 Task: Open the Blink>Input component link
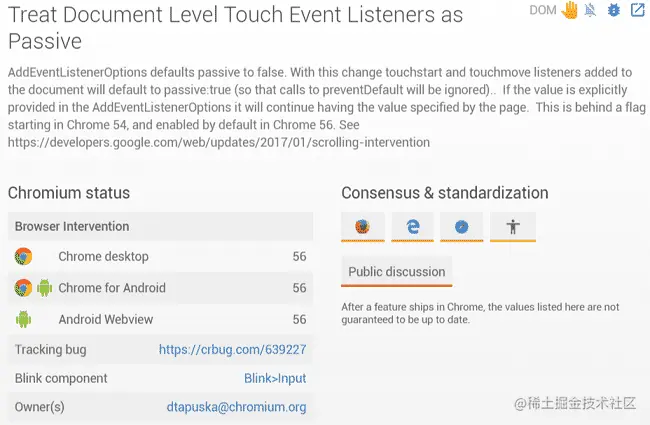pos(275,378)
